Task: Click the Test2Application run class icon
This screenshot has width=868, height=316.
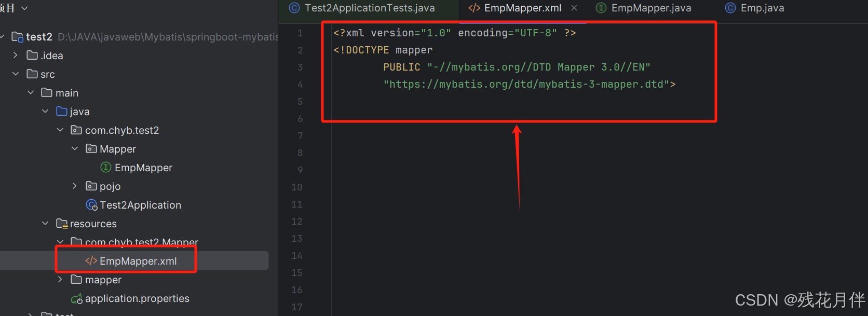Action: 92,205
